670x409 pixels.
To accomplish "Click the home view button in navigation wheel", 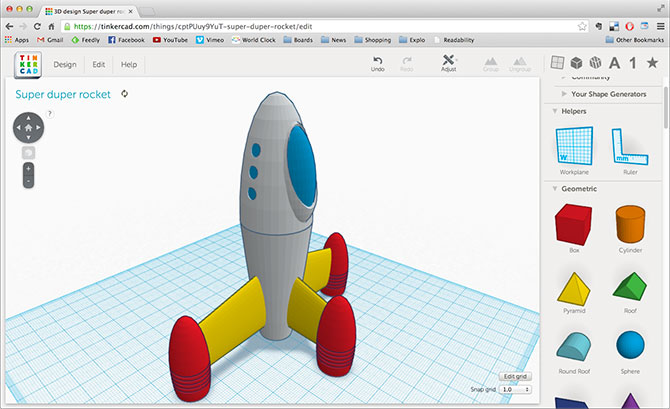I will [x=28, y=128].
